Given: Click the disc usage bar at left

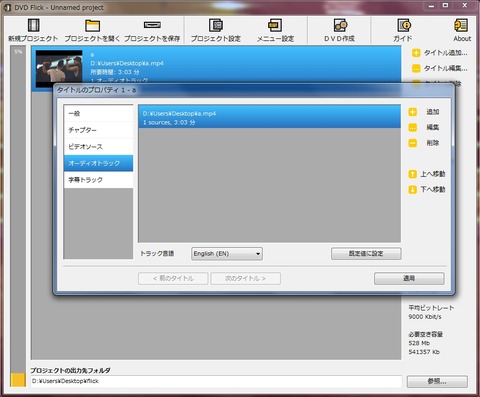Looking at the screenshot, I should click(x=18, y=217).
